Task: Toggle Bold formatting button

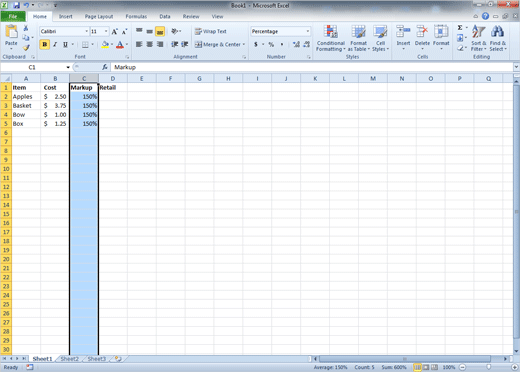Action: tap(44, 44)
